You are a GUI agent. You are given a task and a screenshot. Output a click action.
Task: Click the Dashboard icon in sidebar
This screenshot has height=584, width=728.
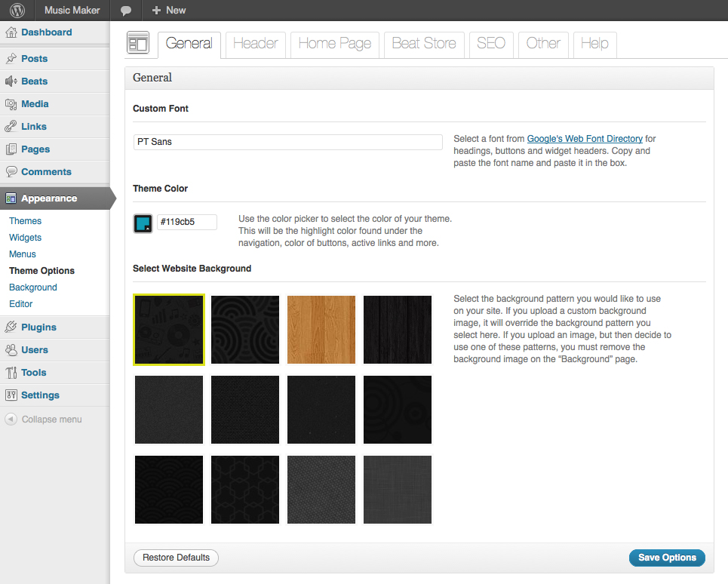coord(11,32)
